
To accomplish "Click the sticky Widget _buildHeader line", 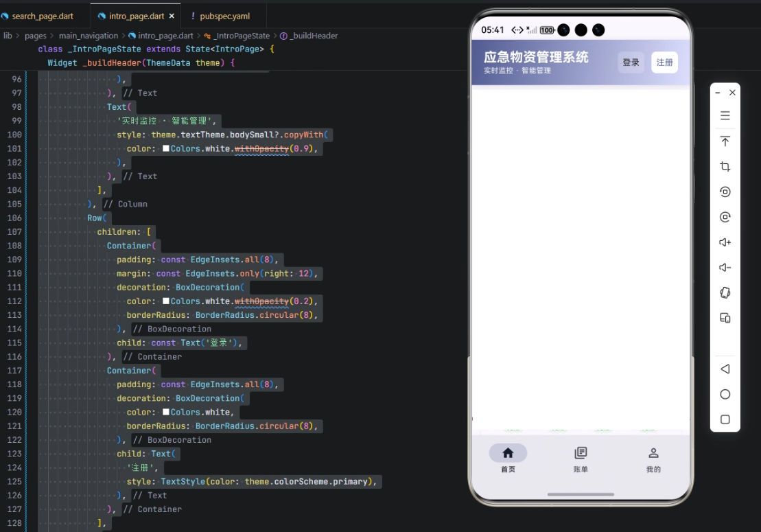I will pyautogui.click(x=141, y=62).
